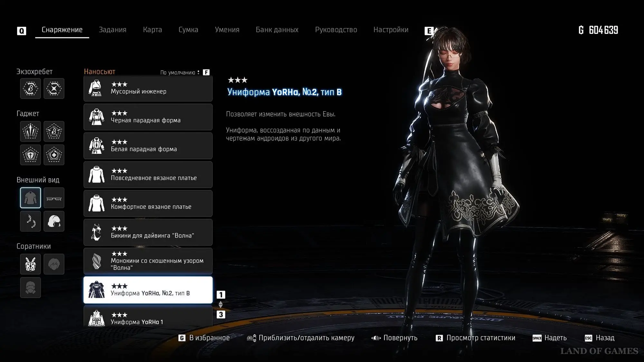This screenshot has height=362, width=644.
Task: Open the Карта tab
Action: click(152, 30)
